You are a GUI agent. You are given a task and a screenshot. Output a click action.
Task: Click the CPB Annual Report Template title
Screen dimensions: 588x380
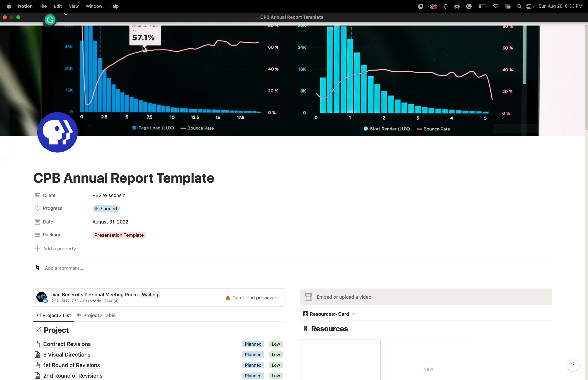(124, 178)
